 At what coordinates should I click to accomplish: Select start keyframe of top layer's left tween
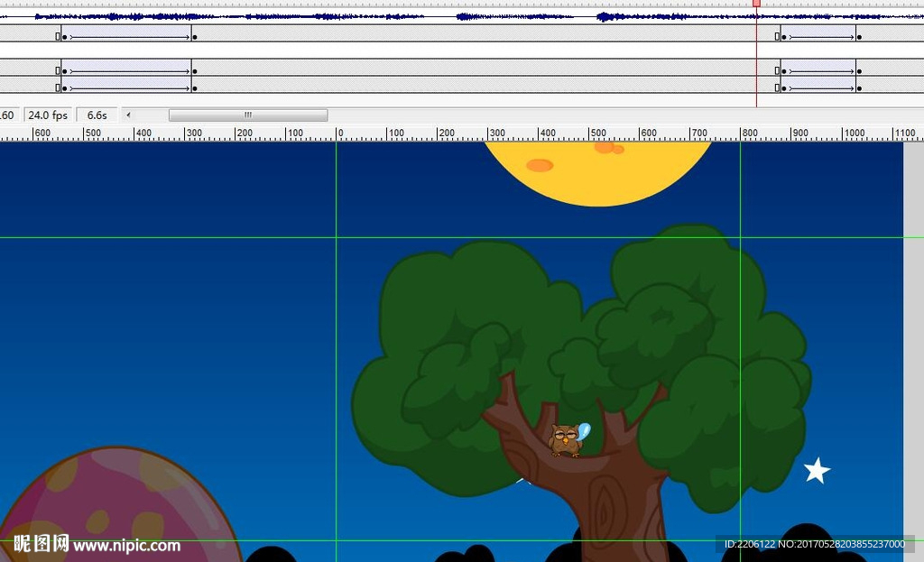[x=64, y=37]
